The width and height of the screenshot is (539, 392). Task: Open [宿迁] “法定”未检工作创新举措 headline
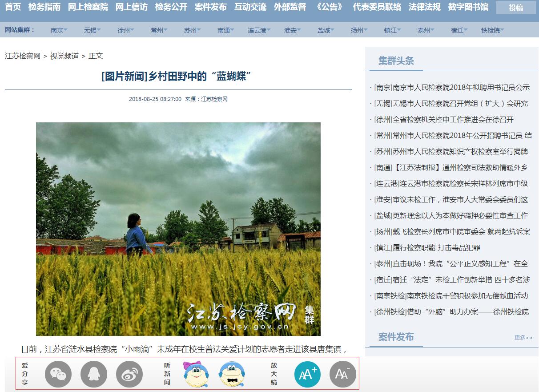pyautogui.click(x=452, y=280)
